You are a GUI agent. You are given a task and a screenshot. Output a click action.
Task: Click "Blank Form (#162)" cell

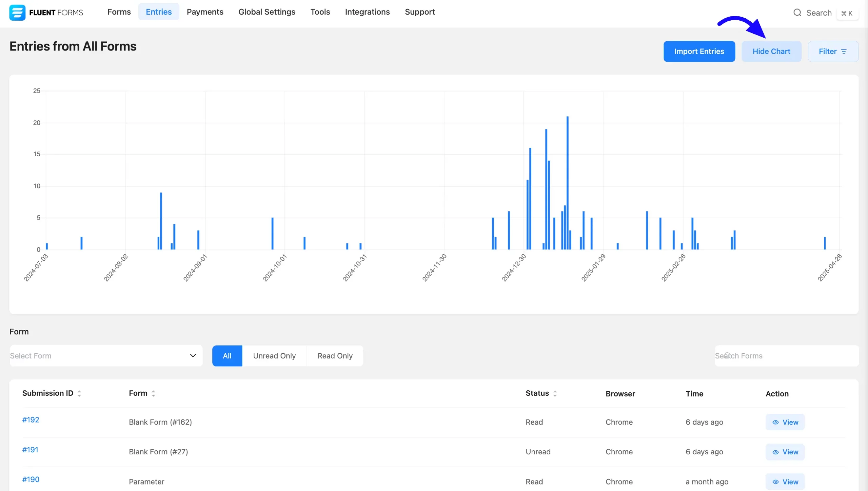(x=160, y=422)
